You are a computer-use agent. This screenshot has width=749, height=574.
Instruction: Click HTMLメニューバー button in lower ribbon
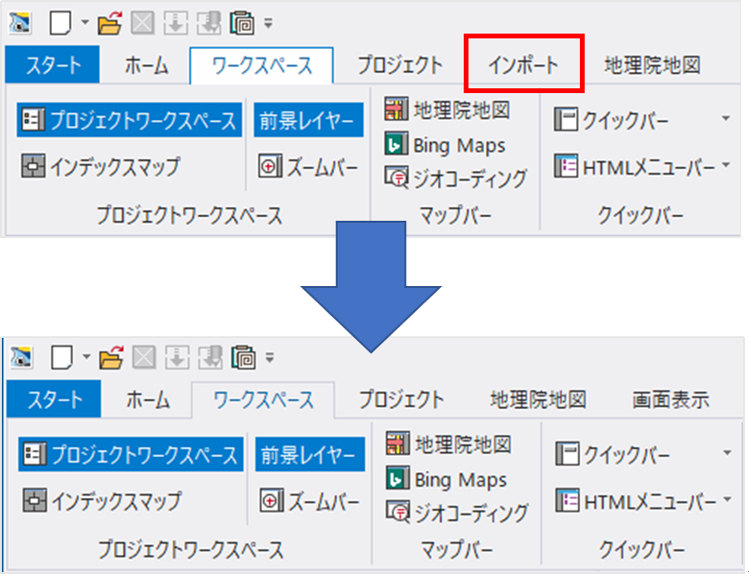click(636, 500)
